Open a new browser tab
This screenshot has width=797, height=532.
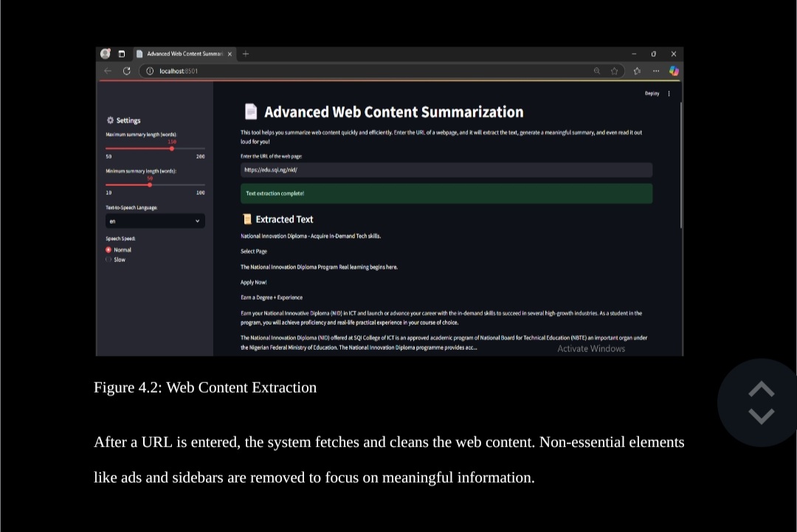(246, 54)
